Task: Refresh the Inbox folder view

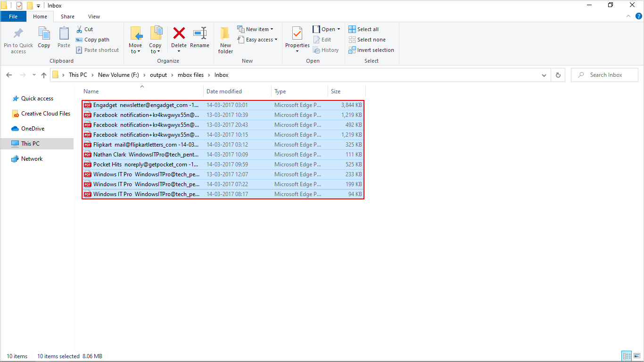Action: (558, 75)
